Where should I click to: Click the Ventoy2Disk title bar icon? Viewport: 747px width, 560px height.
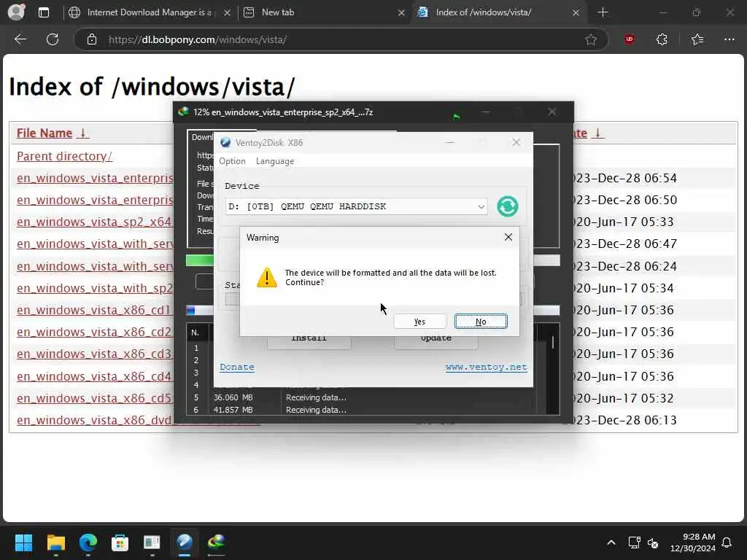coord(225,142)
